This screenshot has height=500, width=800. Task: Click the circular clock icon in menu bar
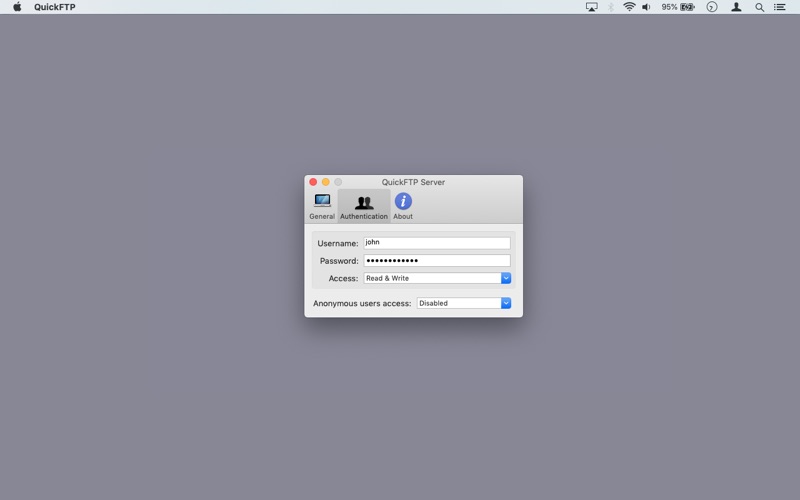point(712,7)
